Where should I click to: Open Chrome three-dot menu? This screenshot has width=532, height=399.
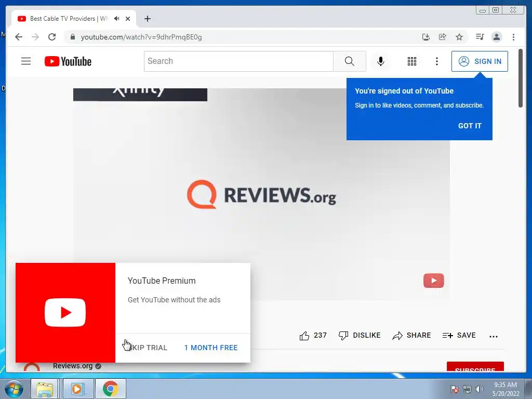(513, 37)
